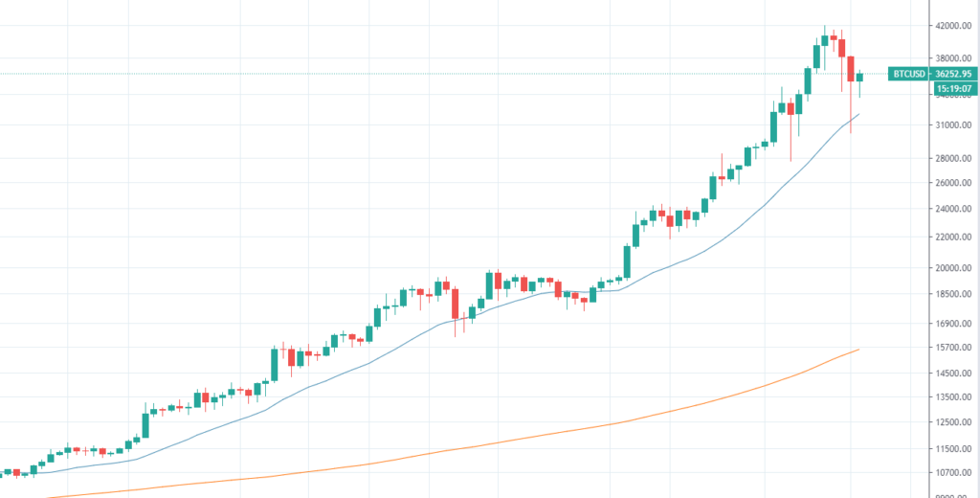The width and height of the screenshot is (980, 498).
Task: Click the BTCUSD symbol price label
Action: click(x=930, y=74)
